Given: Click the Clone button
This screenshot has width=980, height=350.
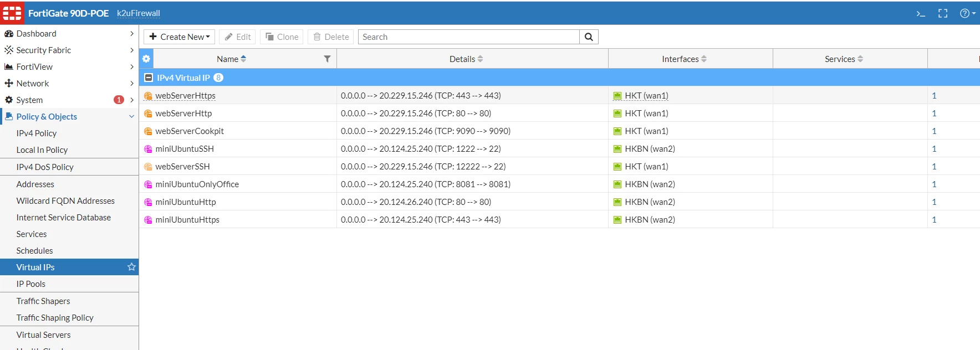Looking at the screenshot, I should (282, 37).
